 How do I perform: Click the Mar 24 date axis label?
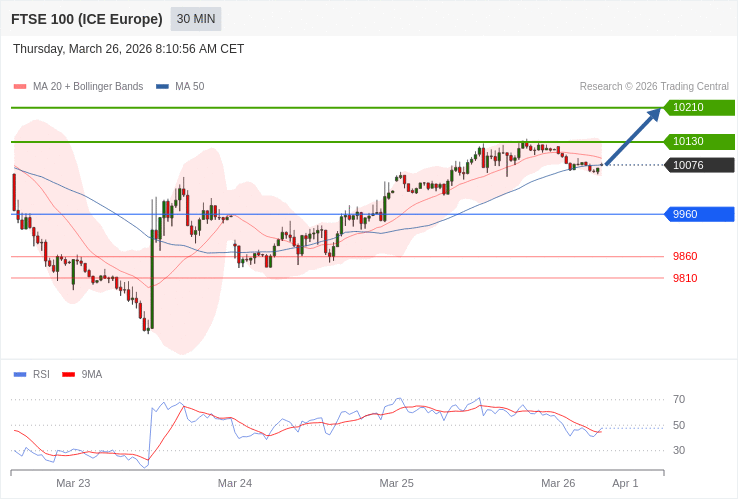[x=235, y=483]
